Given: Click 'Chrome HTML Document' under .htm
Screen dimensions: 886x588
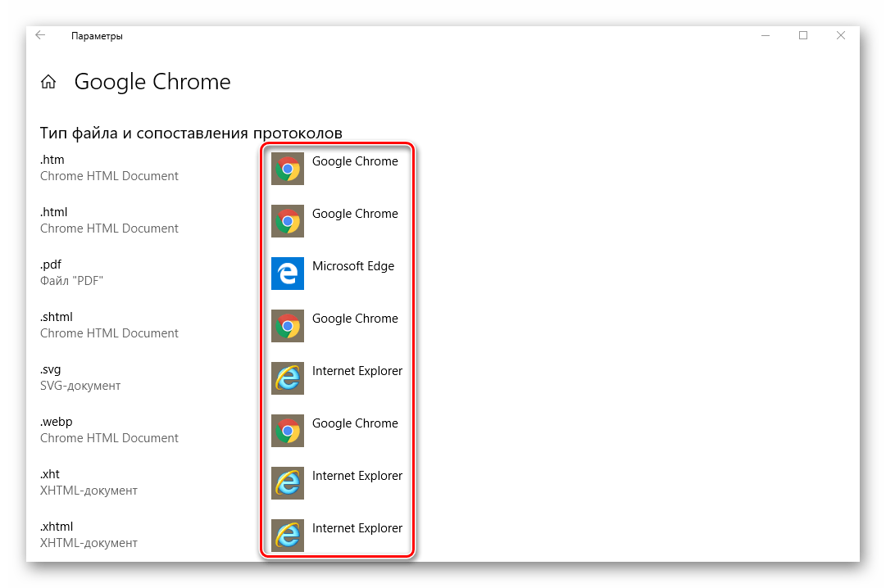Looking at the screenshot, I should [109, 176].
